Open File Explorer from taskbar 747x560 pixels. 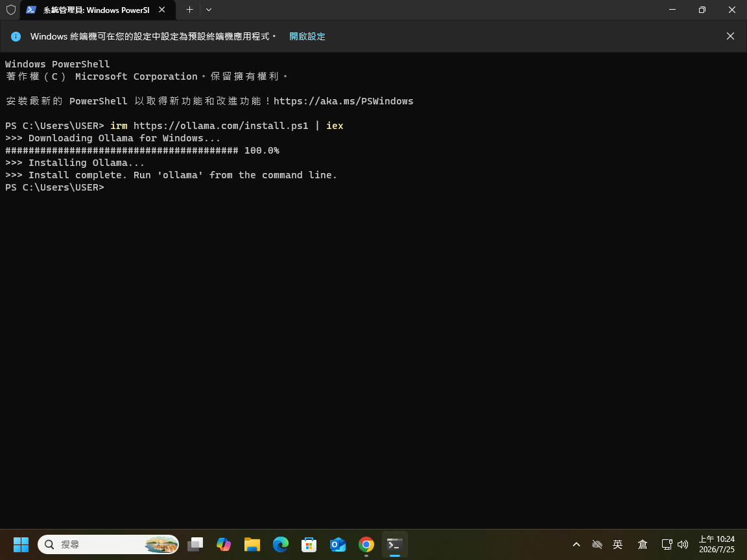tap(252, 544)
